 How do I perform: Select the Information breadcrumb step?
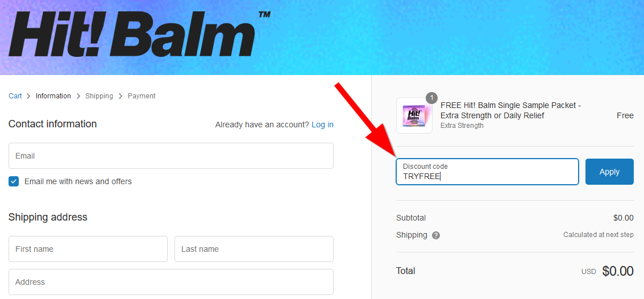coord(53,96)
